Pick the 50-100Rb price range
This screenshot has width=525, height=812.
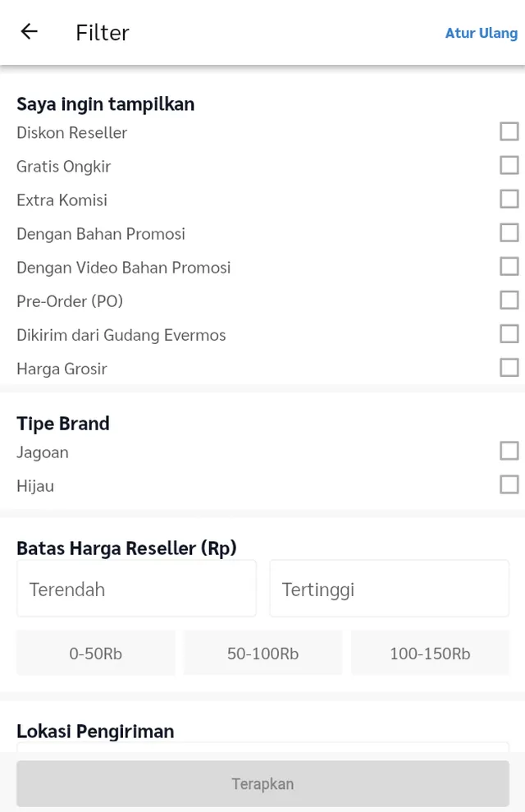pyautogui.click(x=262, y=654)
